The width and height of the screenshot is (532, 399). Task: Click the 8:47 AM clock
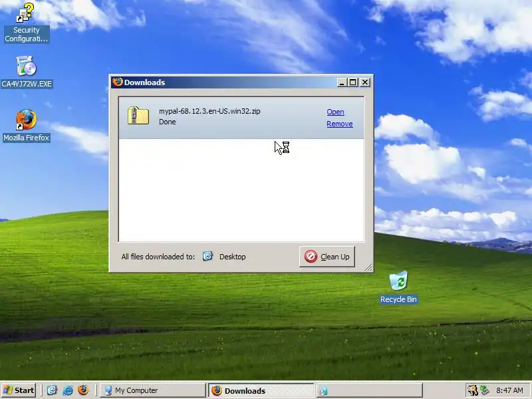pyautogui.click(x=509, y=390)
